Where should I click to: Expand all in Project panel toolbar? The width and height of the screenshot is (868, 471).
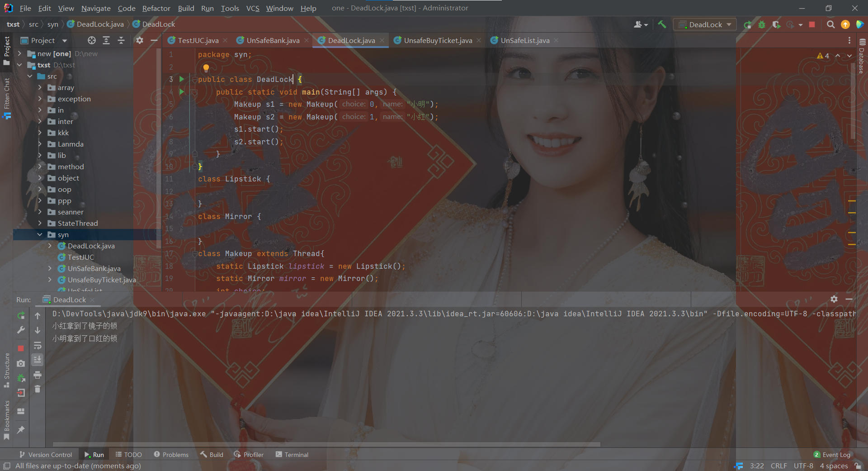click(x=106, y=40)
